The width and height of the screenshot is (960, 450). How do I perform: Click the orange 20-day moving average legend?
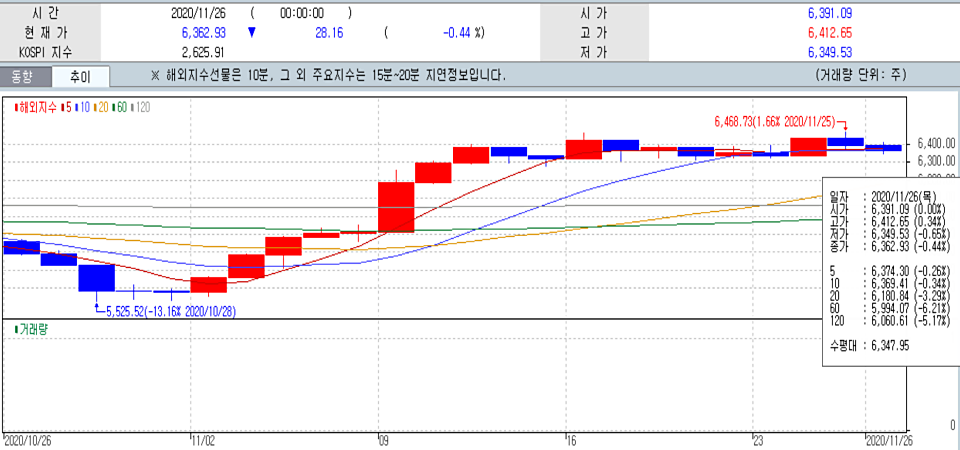coord(101,108)
